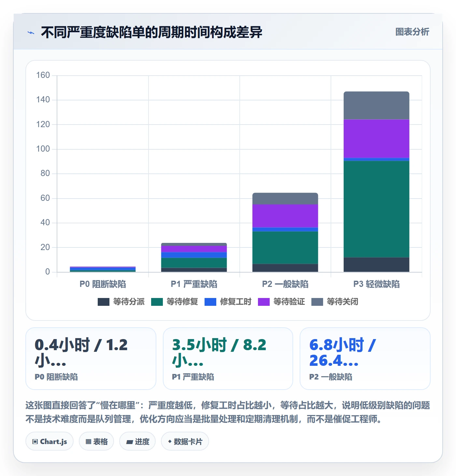Click the gray 等待关闭 segment of the P3 bar
The width and height of the screenshot is (456, 476).
(377, 106)
